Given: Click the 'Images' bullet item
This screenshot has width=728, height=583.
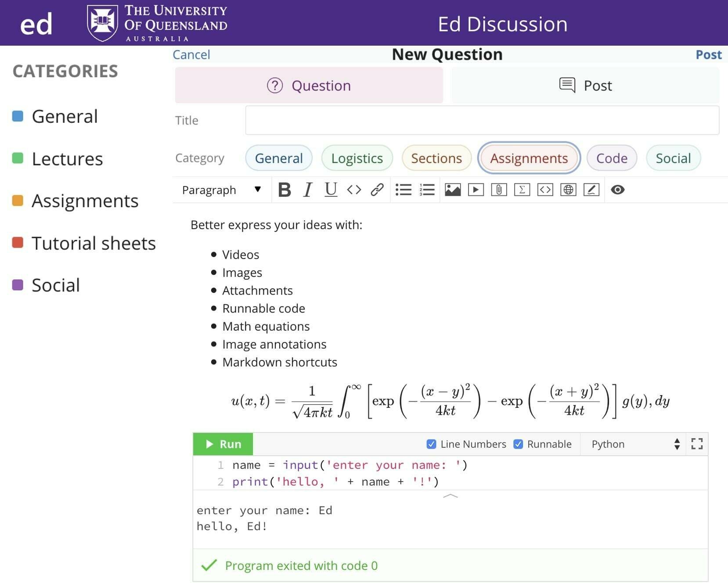Looking at the screenshot, I should click(242, 273).
